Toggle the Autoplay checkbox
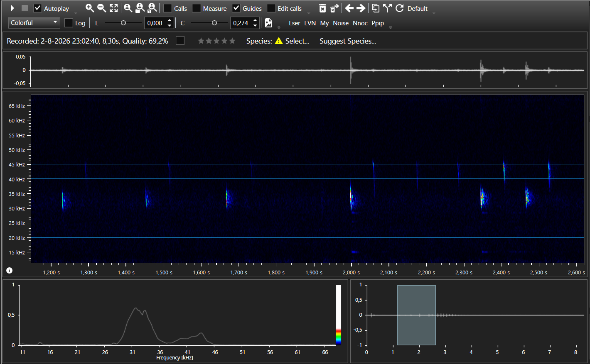590x364 pixels. point(37,8)
